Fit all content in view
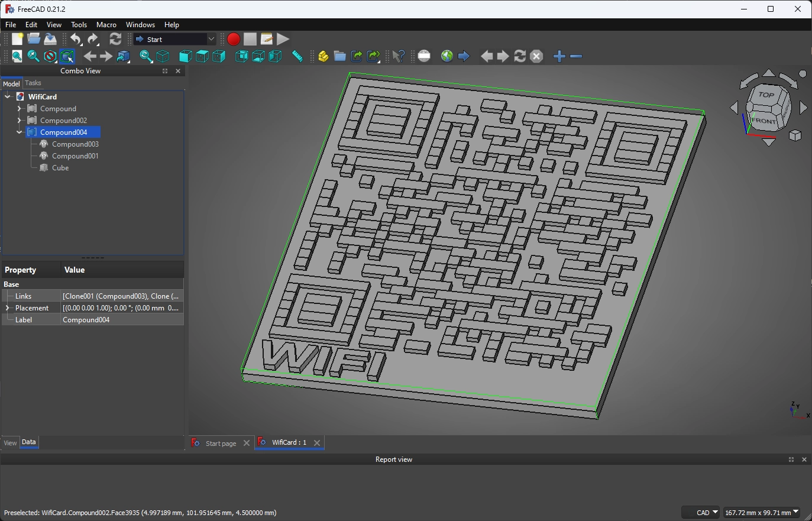 [17, 56]
